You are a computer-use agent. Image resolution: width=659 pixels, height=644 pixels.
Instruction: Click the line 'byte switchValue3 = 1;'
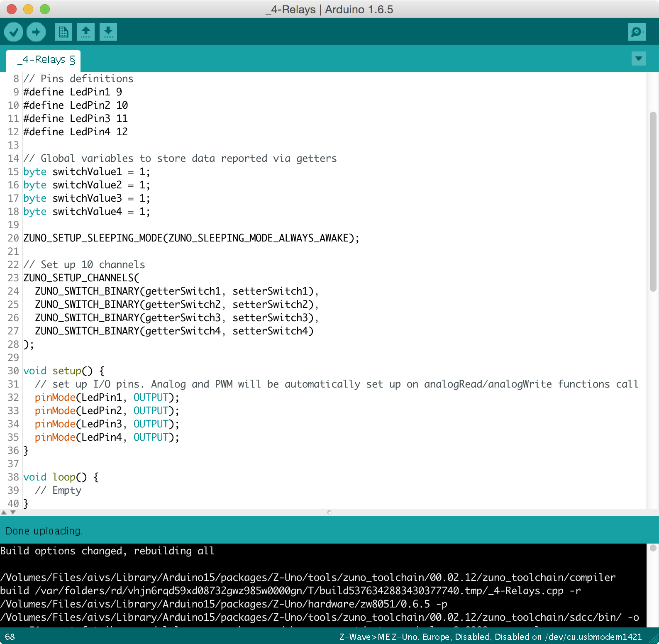87,198
